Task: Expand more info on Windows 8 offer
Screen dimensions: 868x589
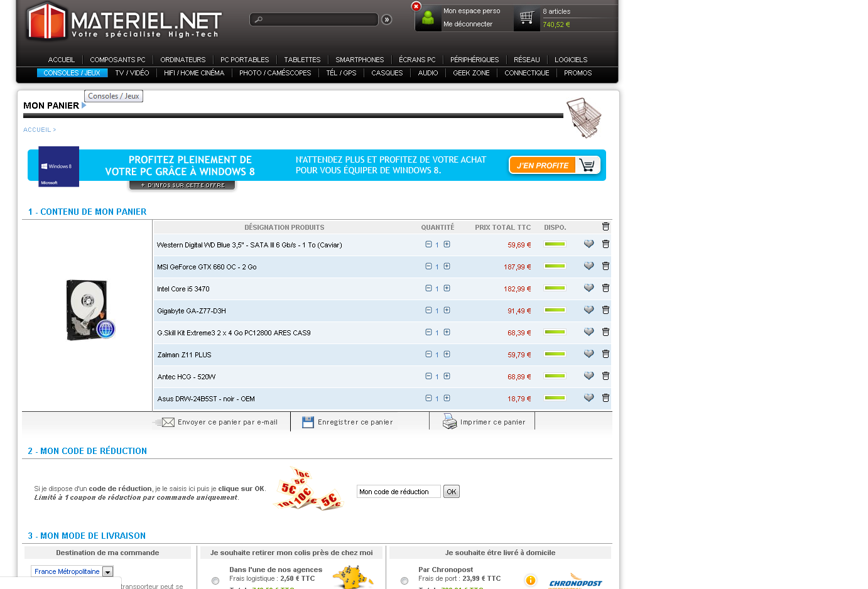Action: click(x=182, y=185)
